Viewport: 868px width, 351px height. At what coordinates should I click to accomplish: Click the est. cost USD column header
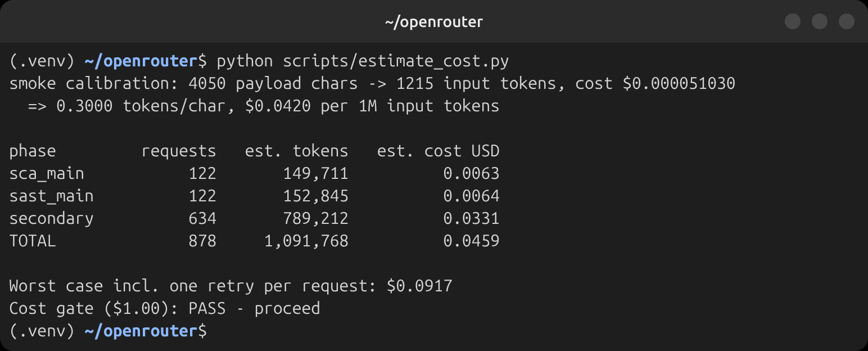[438, 151]
